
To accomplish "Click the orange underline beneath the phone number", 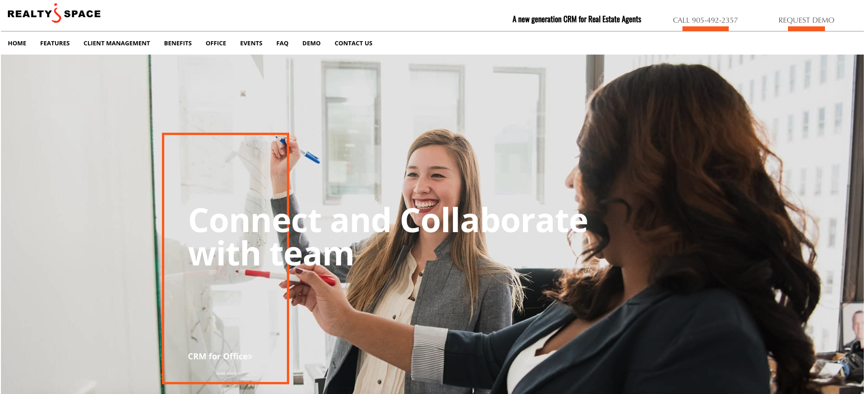I will (x=705, y=29).
